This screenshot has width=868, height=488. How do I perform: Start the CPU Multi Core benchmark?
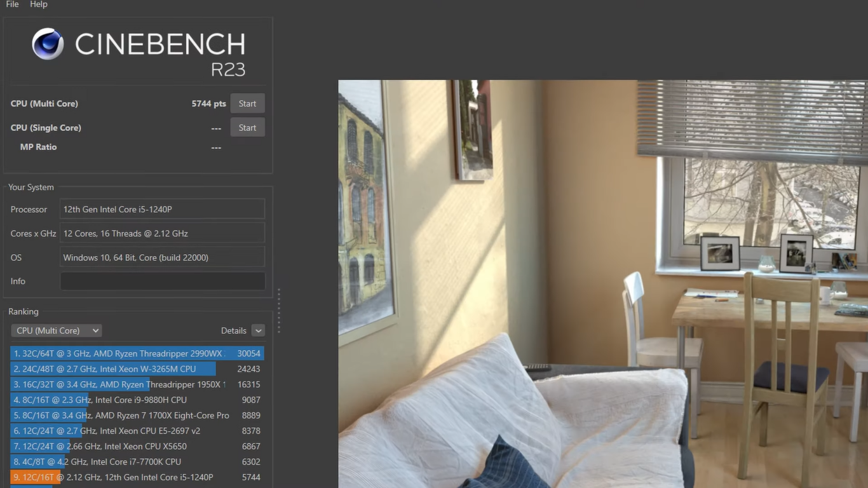click(247, 104)
